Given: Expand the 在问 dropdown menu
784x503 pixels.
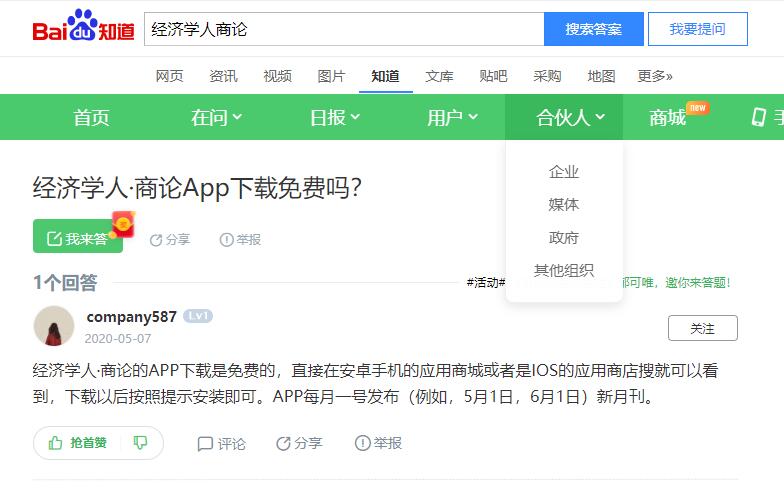Looking at the screenshot, I should [216, 117].
